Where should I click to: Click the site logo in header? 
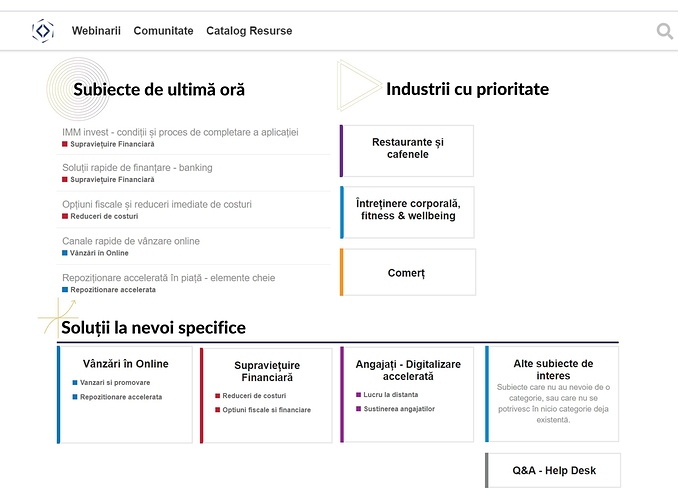(43, 31)
